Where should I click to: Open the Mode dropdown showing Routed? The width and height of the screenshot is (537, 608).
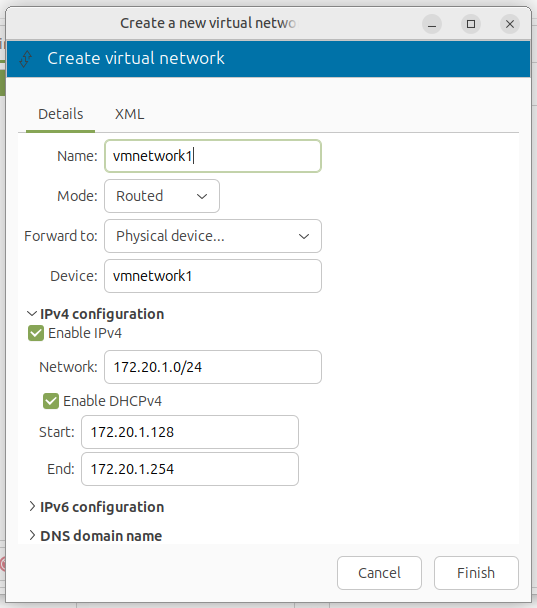(x=162, y=196)
